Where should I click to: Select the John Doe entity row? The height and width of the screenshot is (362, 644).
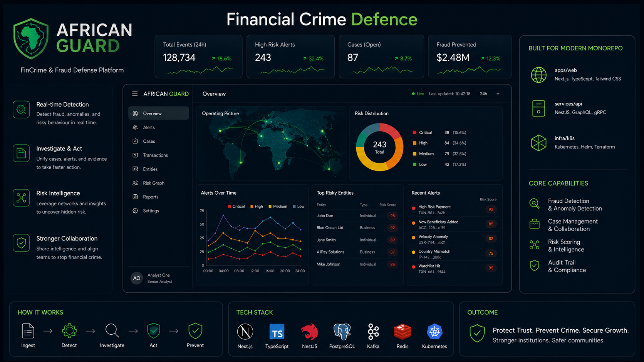pyautogui.click(x=357, y=216)
